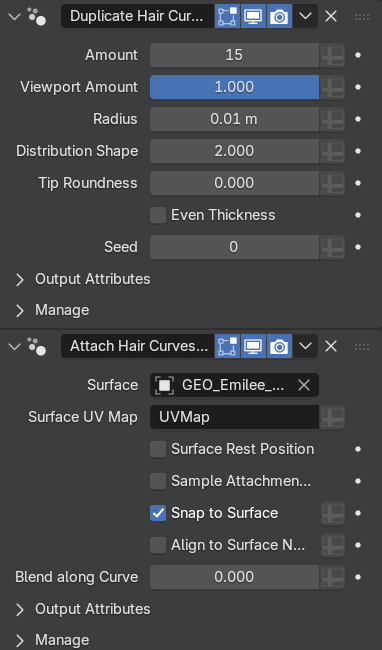
Task: Click the Radius value field
Action: pyautogui.click(x=234, y=119)
